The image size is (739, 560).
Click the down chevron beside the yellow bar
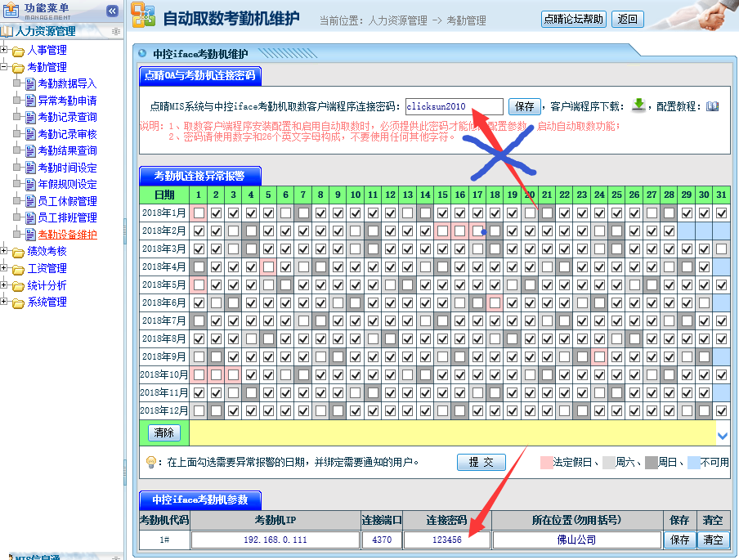(x=722, y=435)
